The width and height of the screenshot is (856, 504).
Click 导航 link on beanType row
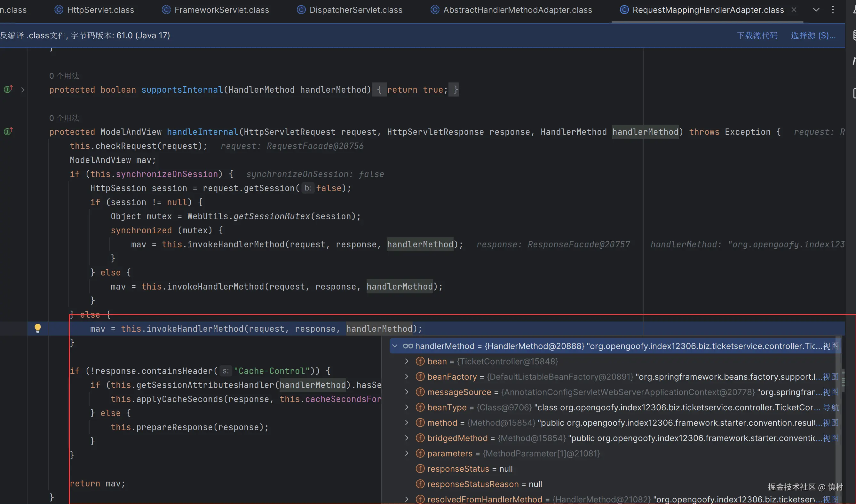[831, 407]
